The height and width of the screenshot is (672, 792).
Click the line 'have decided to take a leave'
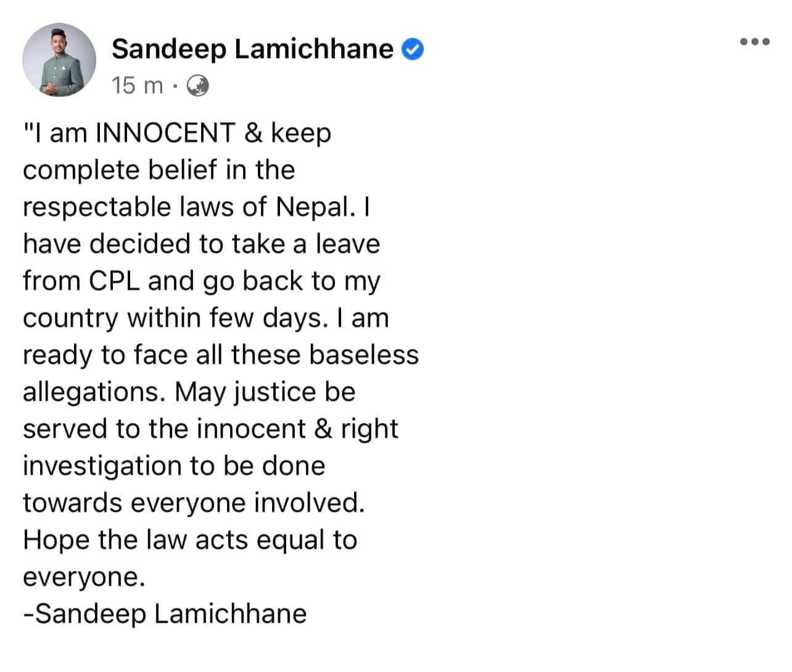pos(201,244)
